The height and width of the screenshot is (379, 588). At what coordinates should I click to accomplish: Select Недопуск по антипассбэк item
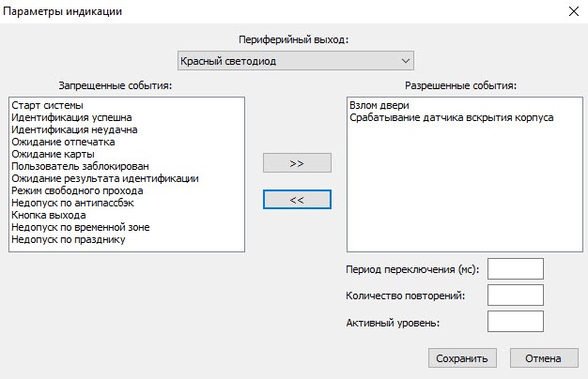coord(72,203)
